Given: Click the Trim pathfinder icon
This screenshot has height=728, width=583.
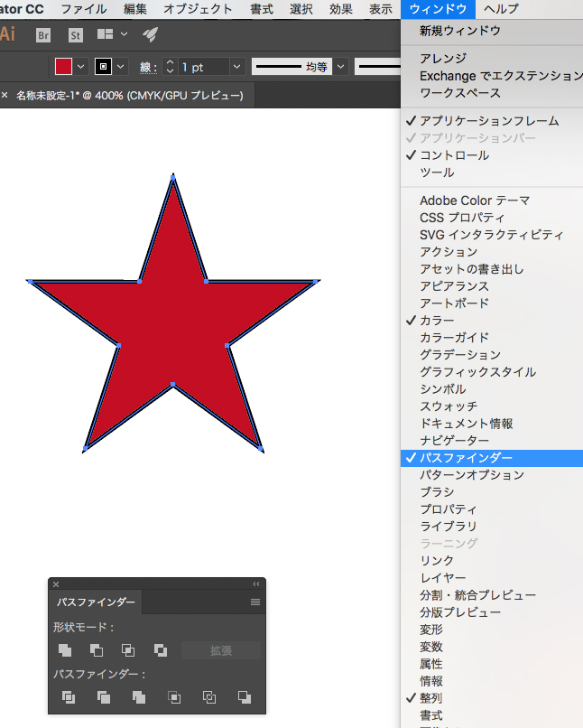Looking at the screenshot, I should (x=104, y=697).
